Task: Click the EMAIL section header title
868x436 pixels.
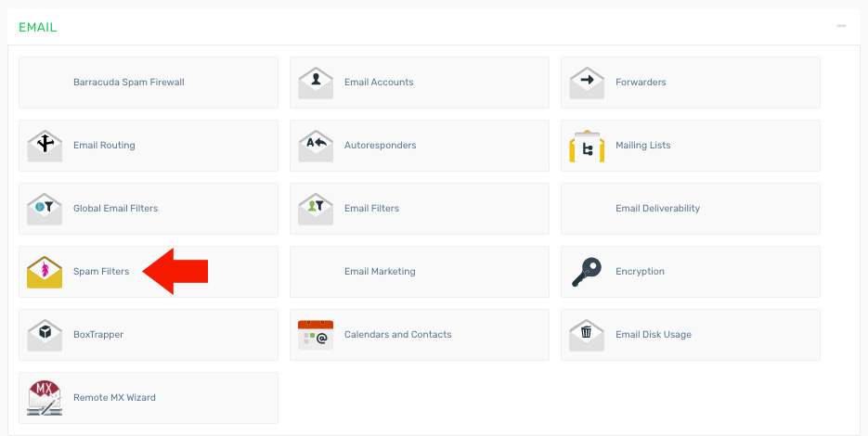Action: coord(37,28)
